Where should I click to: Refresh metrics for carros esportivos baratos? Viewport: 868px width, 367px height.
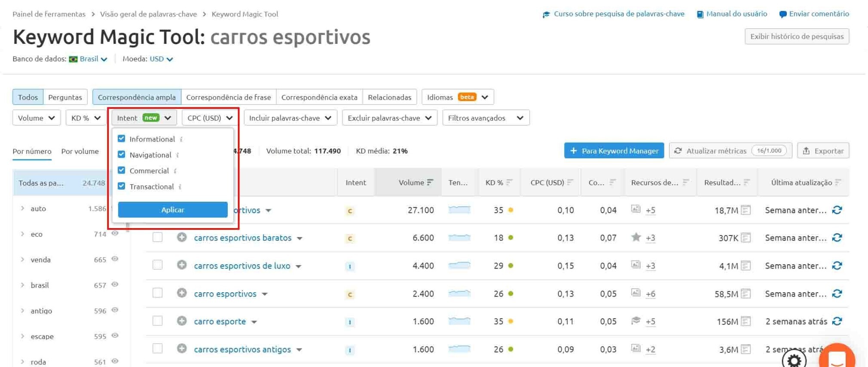837,238
